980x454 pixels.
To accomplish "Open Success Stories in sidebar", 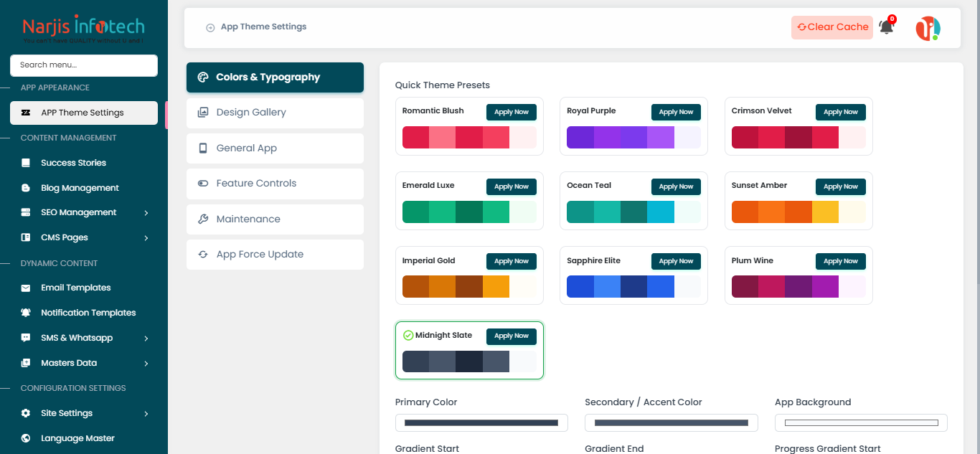I will [x=84, y=163].
